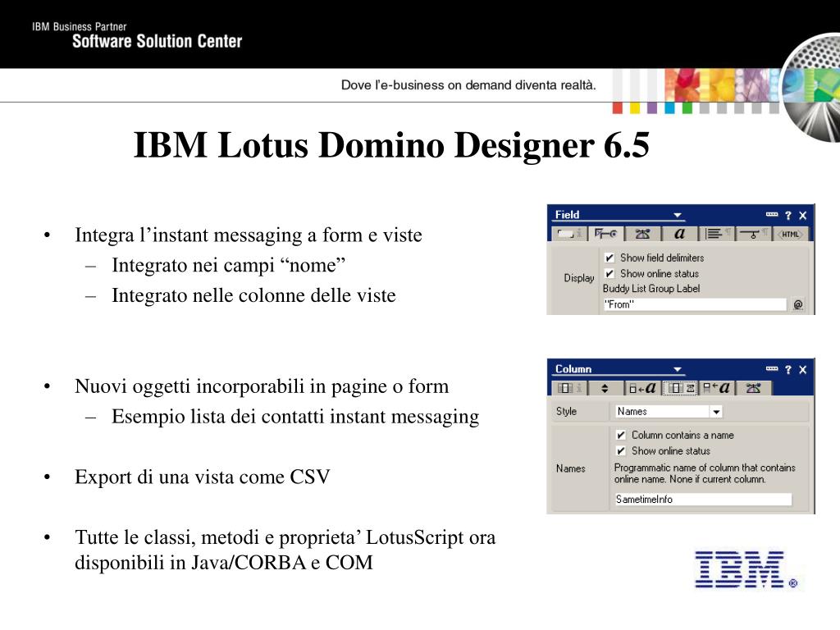The height and width of the screenshot is (630, 840).
Task: Open Advanced beanie tab in Column dialog
Action: 753,388
